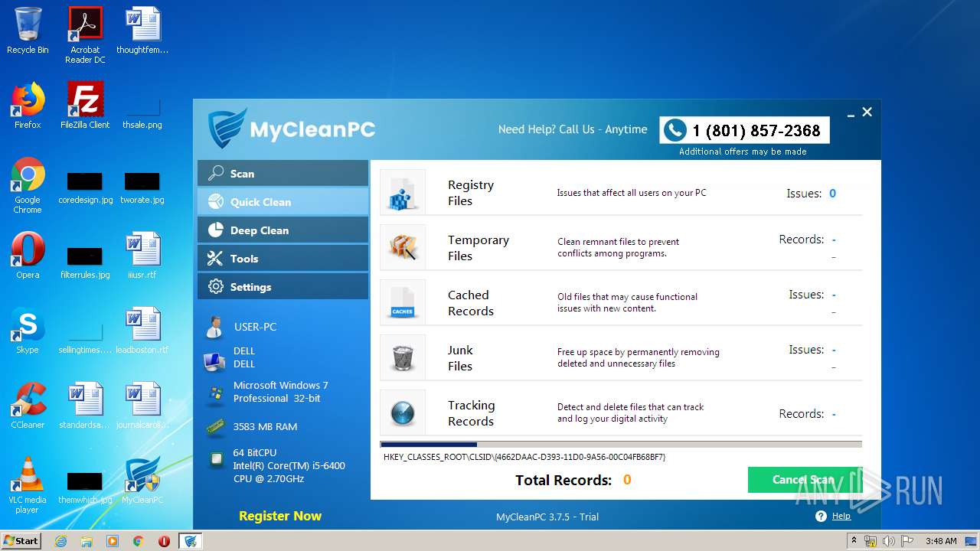Viewport: 980px width, 551px height.
Task: Click the MyCleanPC shield logo
Action: coord(227,129)
